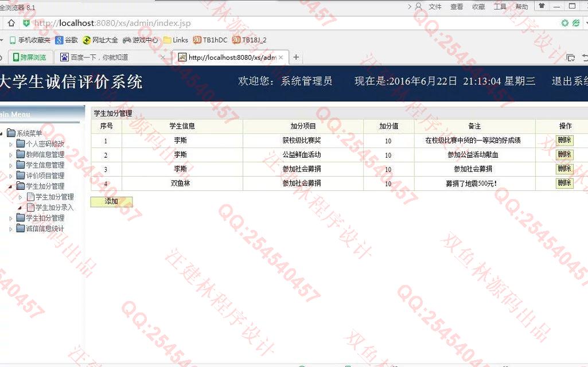Click the browser compatibility mode icon
The height and width of the screenshot is (367, 588).
coord(576,24)
